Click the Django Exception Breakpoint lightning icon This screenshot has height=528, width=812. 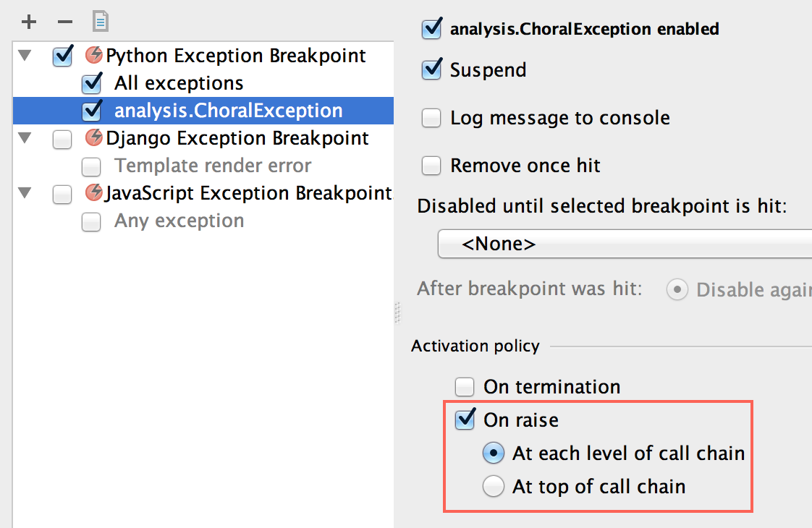(94, 137)
